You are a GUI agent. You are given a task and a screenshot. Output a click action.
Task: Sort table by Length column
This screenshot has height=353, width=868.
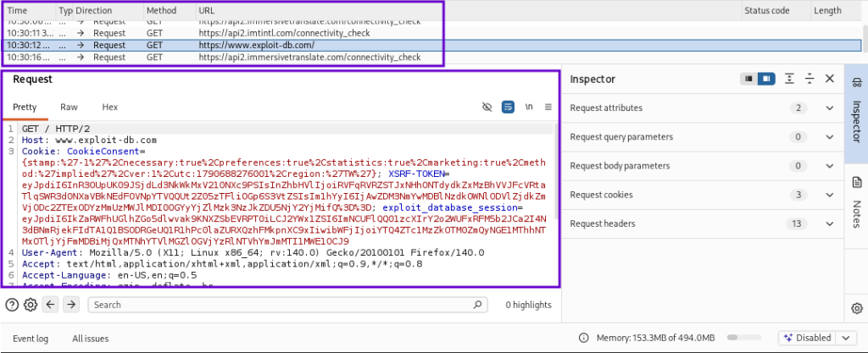click(836, 10)
